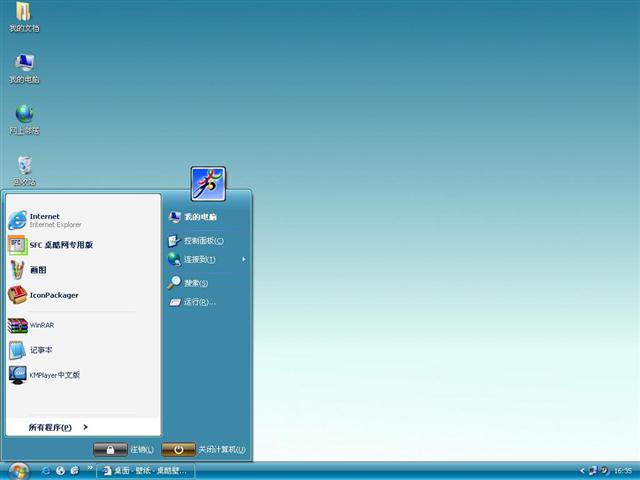The width and height of the screenshot is (640, 480).
Task: Click the 注销(L) log off lock button
Action: [110, 450]
